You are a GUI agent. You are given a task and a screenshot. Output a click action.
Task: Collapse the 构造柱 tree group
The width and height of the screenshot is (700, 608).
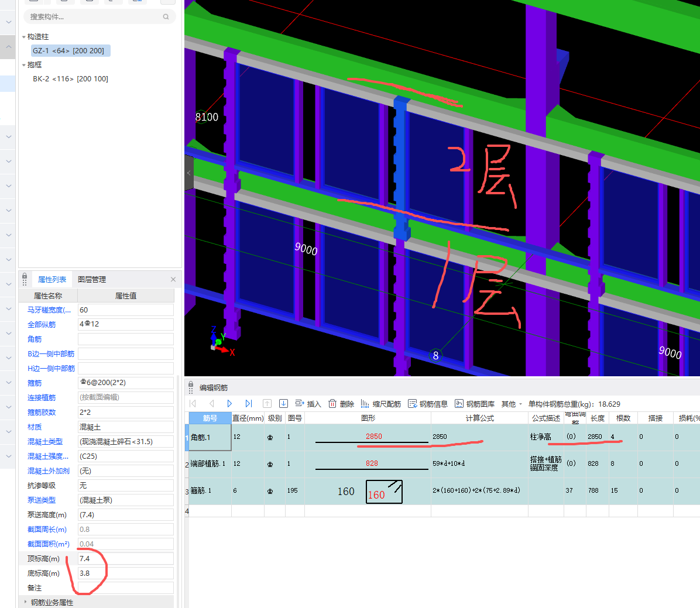point(23,37)
